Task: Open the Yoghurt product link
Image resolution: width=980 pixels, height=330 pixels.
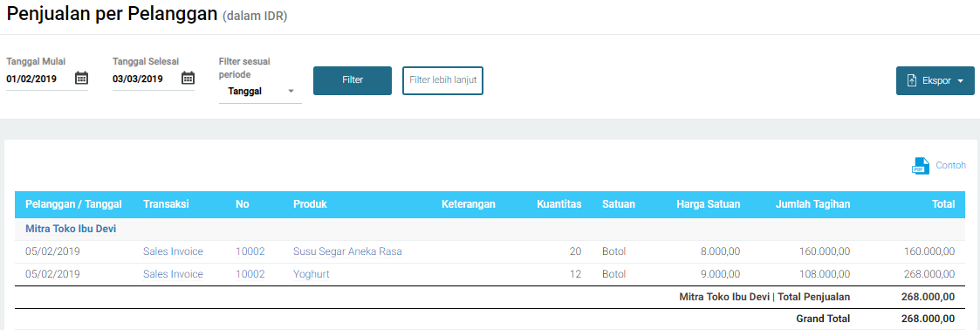Action: tap(312, 274)
